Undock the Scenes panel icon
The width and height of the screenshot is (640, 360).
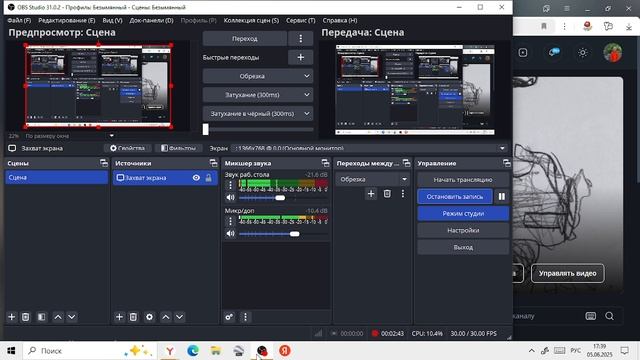pos(104,163)
